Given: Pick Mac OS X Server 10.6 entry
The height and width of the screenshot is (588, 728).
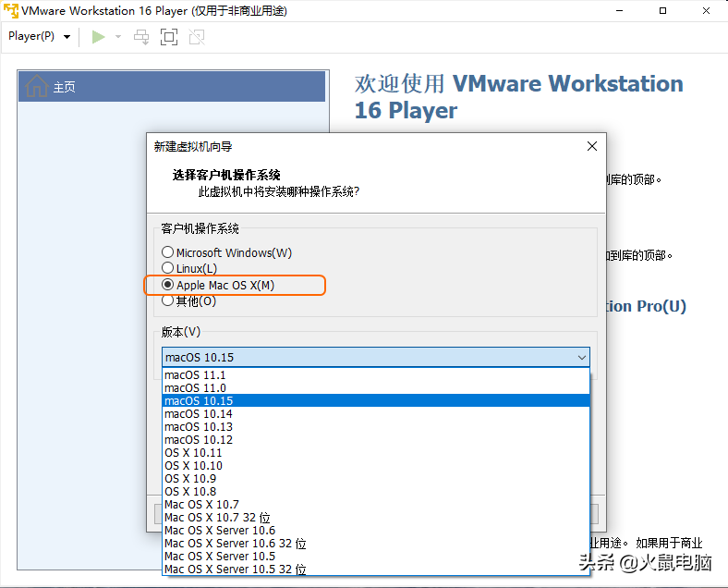Looking at the screenshot, I should (x=376, y=531).
